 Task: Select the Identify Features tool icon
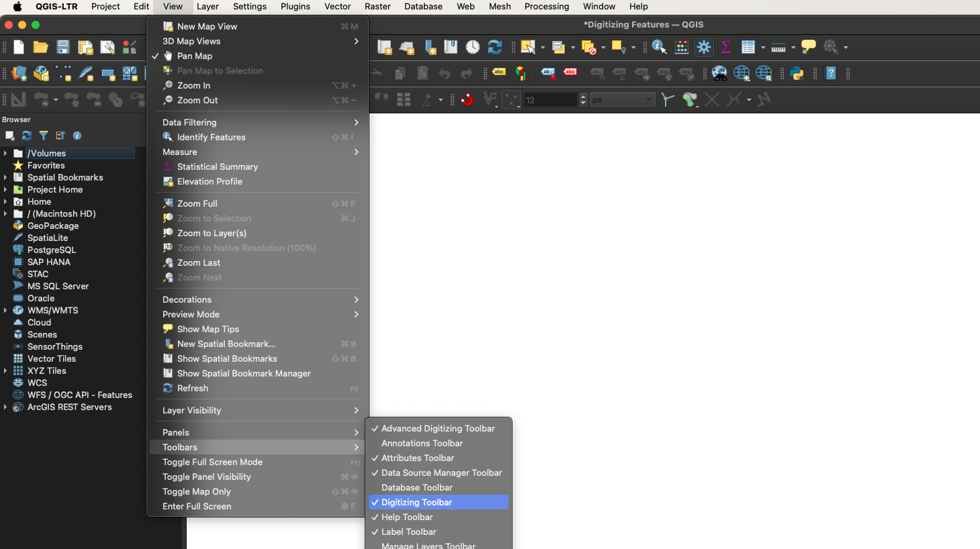[659, 47]
